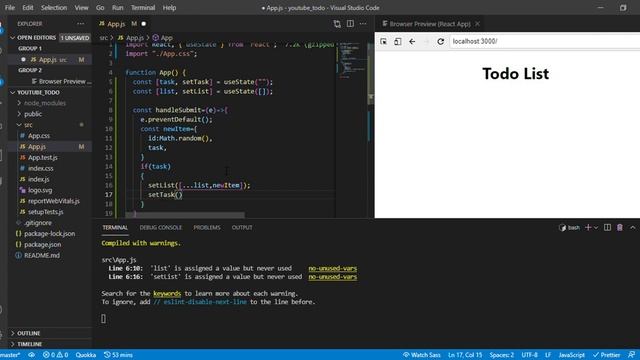Toggle device emulation icon in Browser Preview
This screenshot has height=360, width=640.
398,41
